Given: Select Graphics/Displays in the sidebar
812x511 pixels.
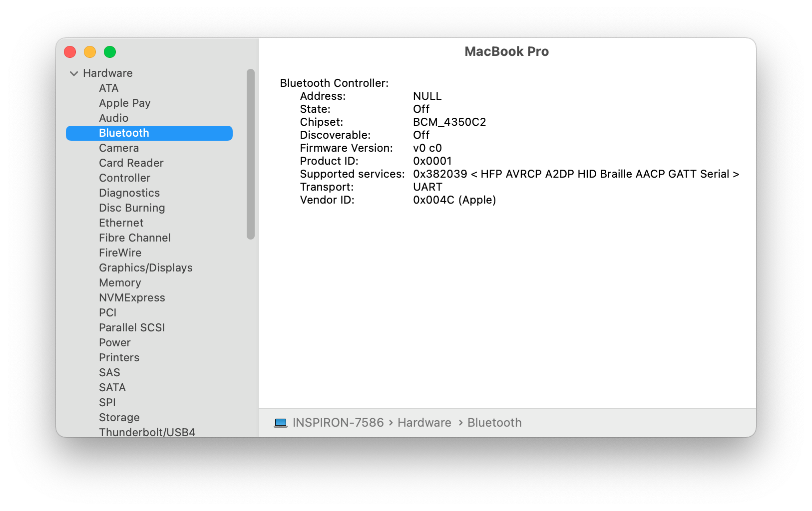Looking at the screenshot, I should coord(145,267).
